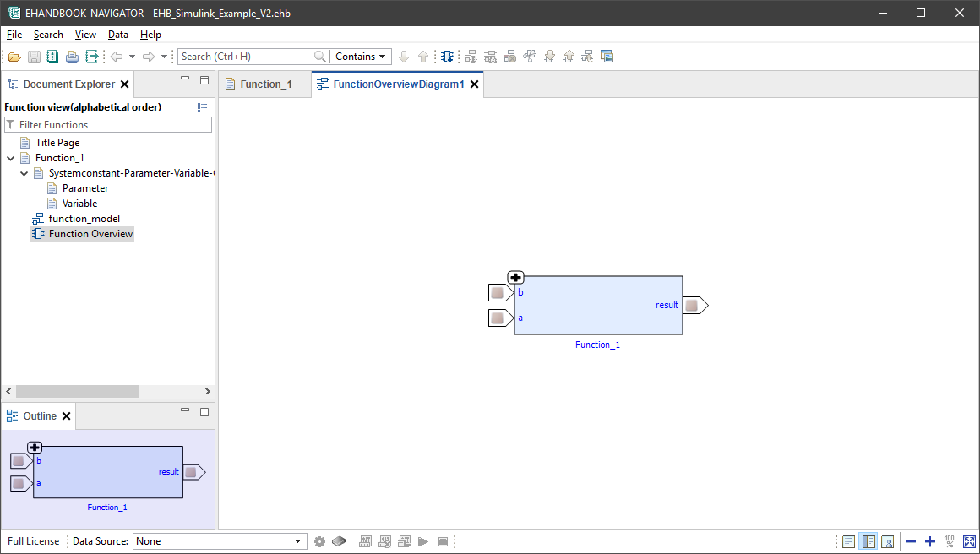980x554 pixels.
Task: Click the Filter Functions input field
Action: pos(113,124)
